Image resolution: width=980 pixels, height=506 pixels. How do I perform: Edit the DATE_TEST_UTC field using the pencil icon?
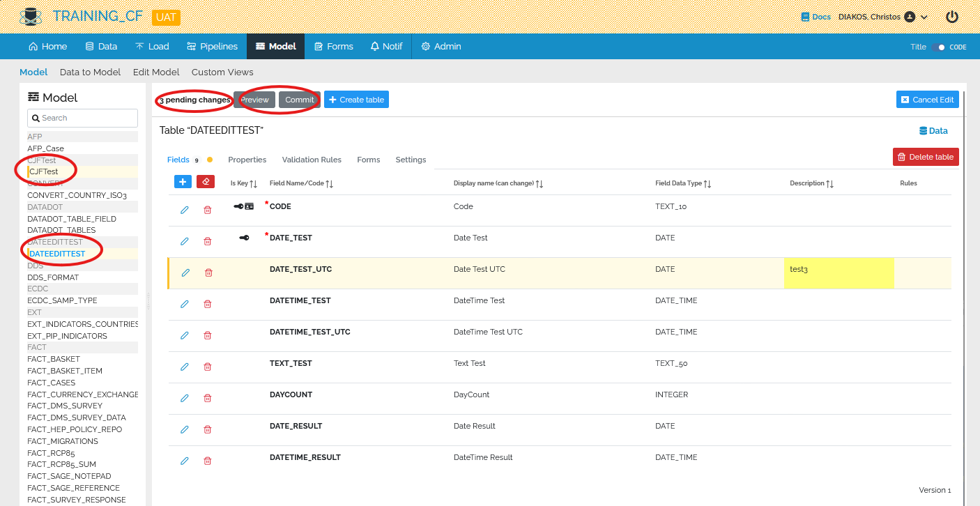tap(184, 273)
